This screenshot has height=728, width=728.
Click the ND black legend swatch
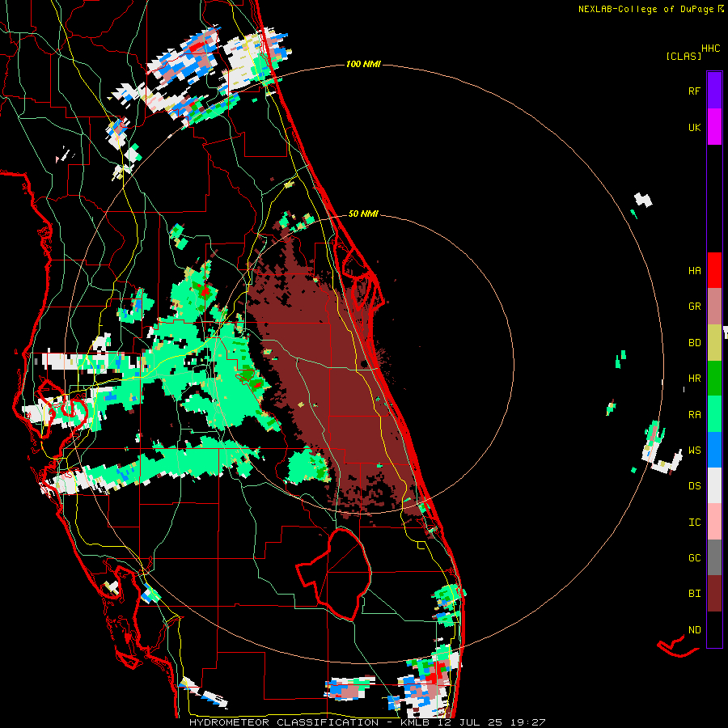click(714, 629)
